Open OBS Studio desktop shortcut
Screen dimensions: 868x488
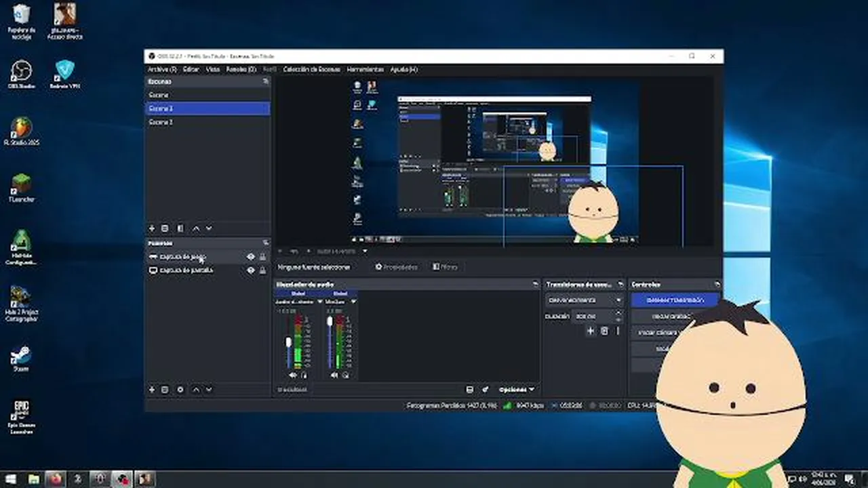click(x=22, y=75)
